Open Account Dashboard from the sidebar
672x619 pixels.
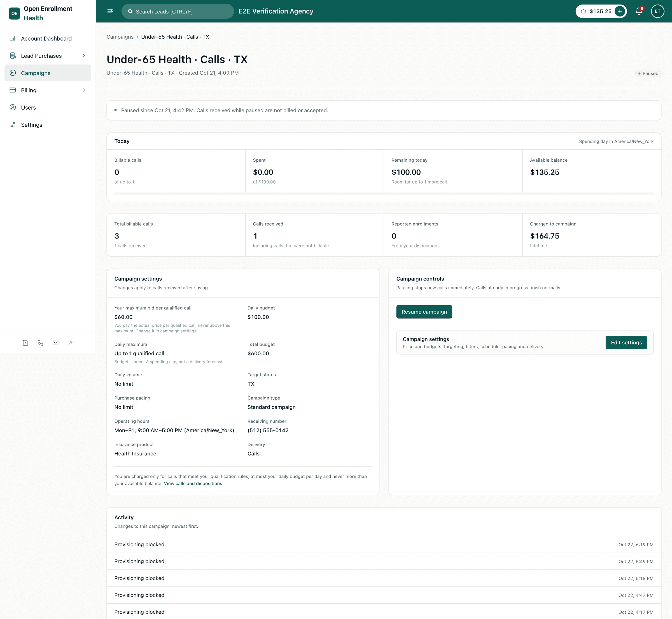48,38
